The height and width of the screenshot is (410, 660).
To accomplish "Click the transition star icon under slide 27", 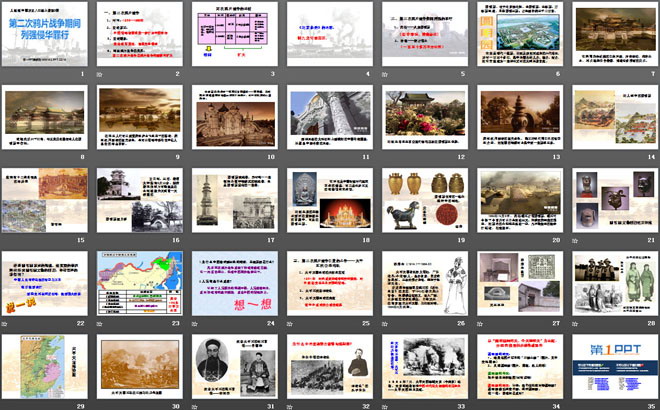I will pyautogui.click(x=480, y=324).
